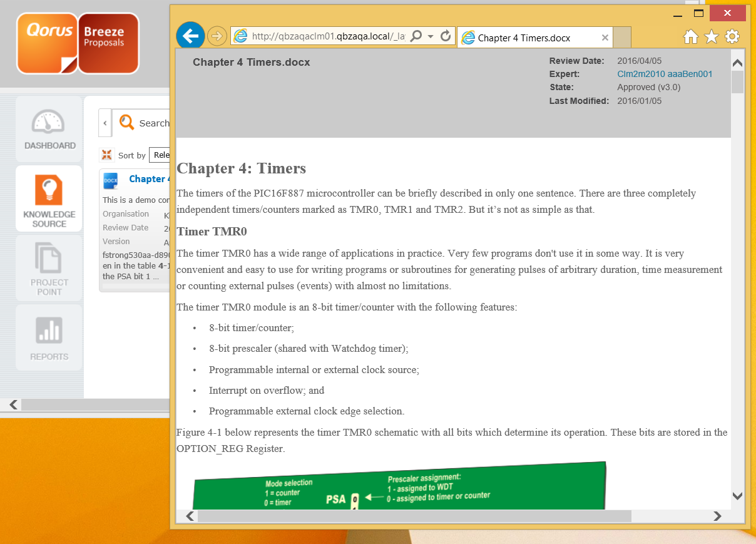Click the 'OPTION_REG Register.' text
Viewport: 756px width, 544px height.
[x=231, y=448]
